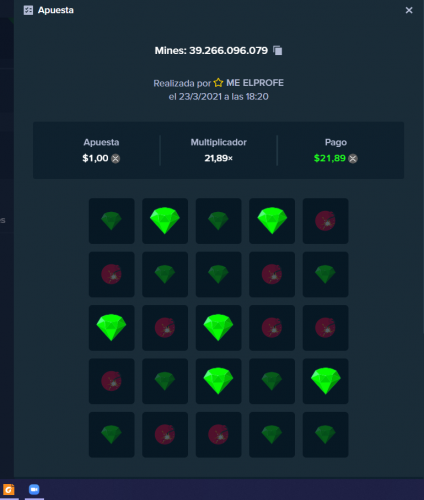Image resolution: width=424 pixels, height=500 pixels.
Task: Select the bright gem at the start of the third row
Action: click(112, 328)
